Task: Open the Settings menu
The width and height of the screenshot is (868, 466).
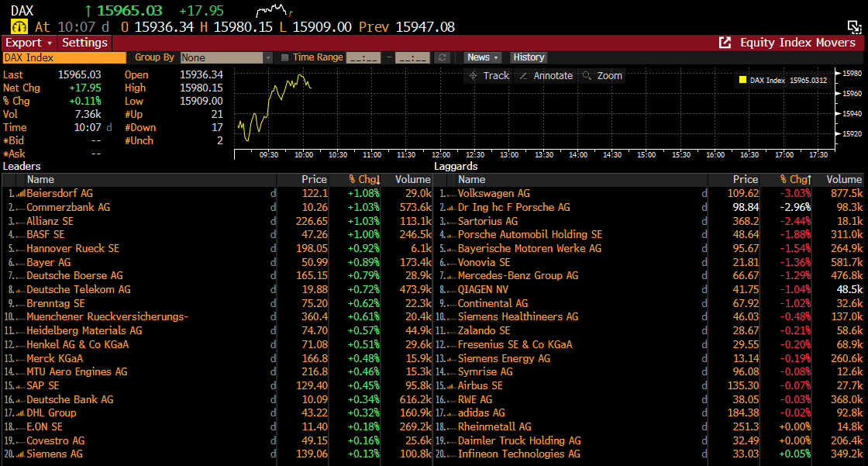Action: [84, 43]
